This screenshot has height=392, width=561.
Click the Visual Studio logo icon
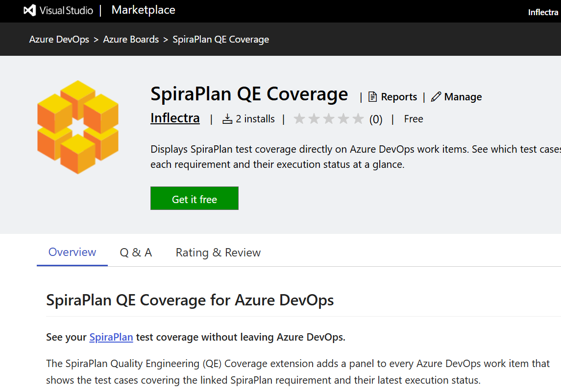pyautogui.click(x=30, y=10)
